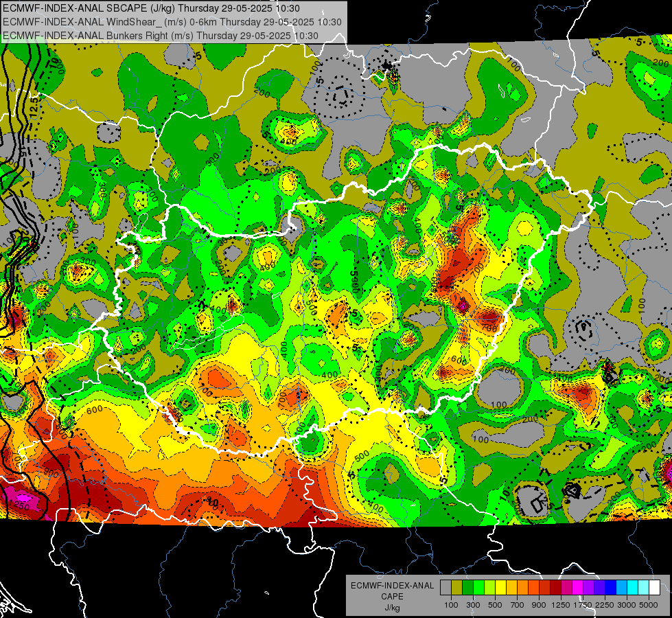Select the dark green legend swatch
672x618 pixels.
point(467,587)
